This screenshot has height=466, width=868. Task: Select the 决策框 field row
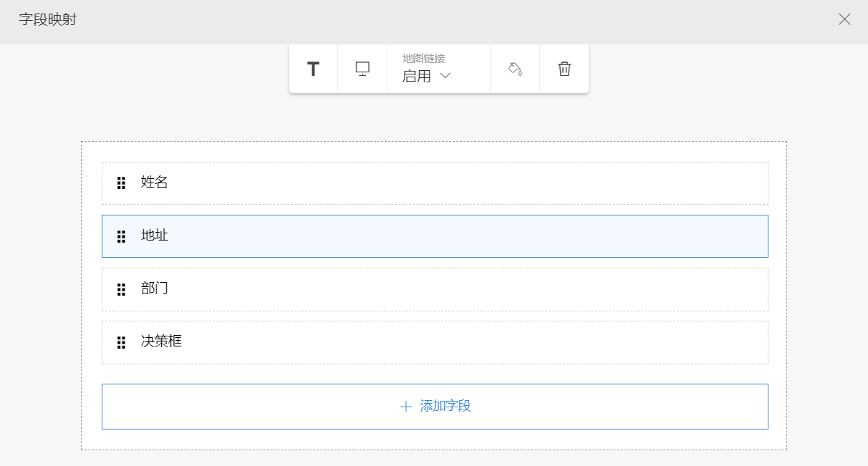click(434, 342)
